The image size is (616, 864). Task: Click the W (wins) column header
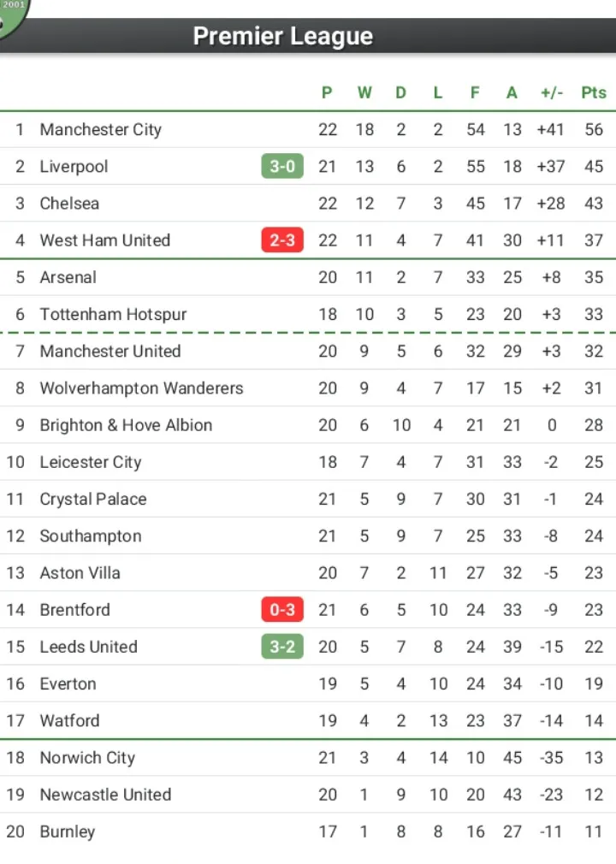pyautogui.click(x=364, y=92)
